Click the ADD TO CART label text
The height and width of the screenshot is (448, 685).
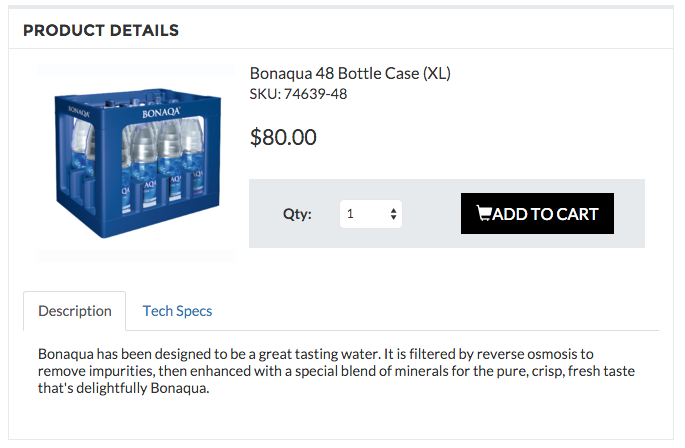[x=545, y=214]
